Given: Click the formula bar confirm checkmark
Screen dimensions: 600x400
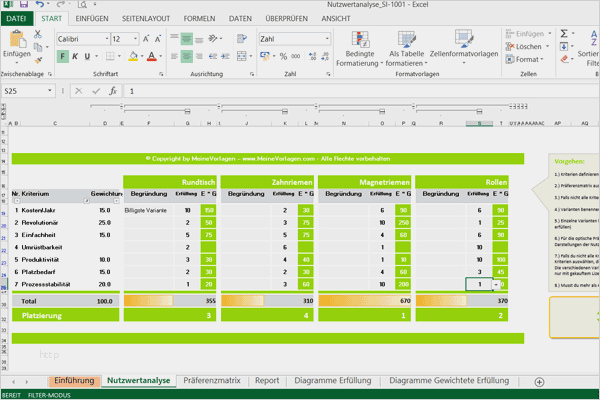Looking at the screenshot, I should 96,91.
